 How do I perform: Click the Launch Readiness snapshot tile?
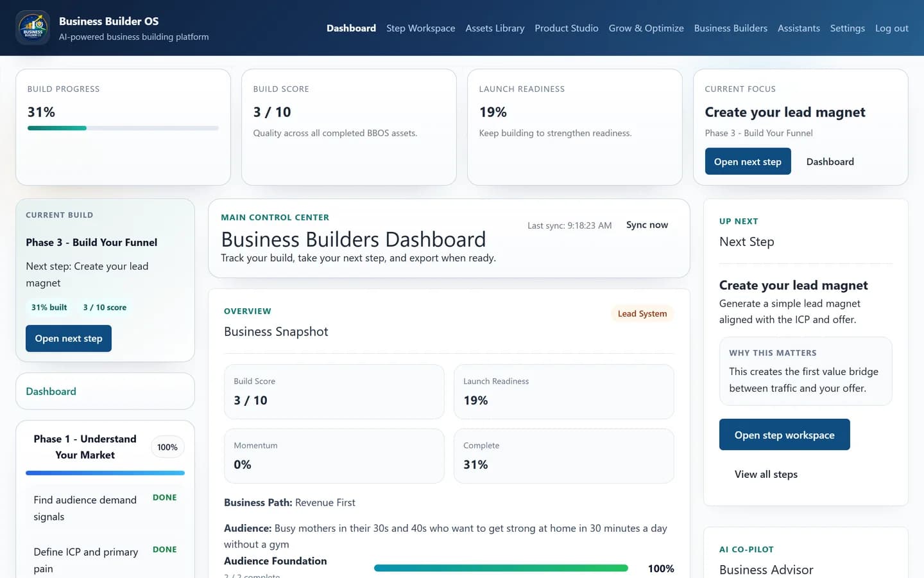pyautogui.click(x=563, y=392)
